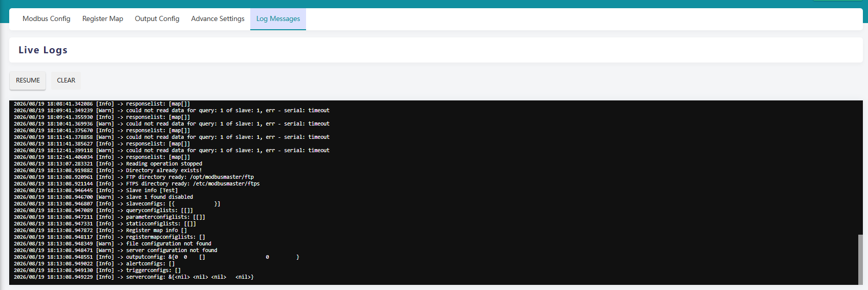Click the slaveconfigs log line
868x290 pixels.
117,204
